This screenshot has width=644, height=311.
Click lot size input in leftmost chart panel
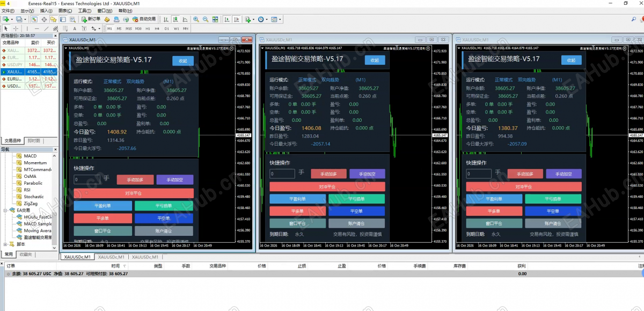(87, 179)
